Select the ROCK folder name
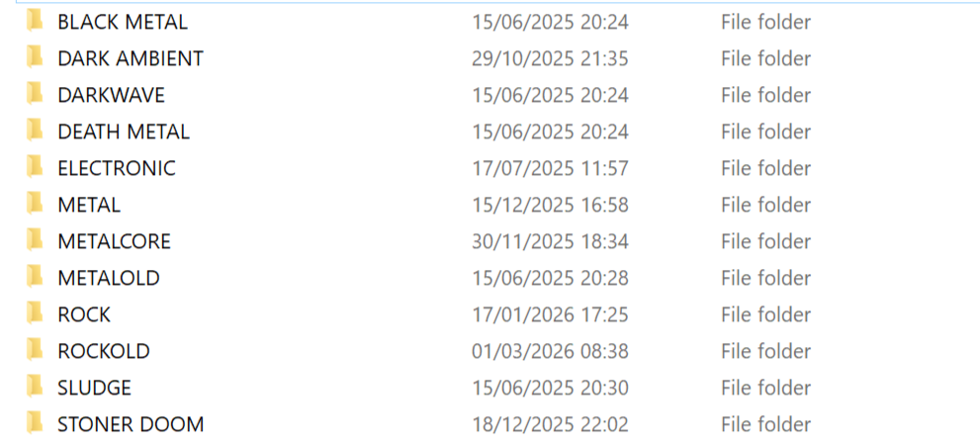This screenshot has width=980, height=444. pos(84,314)
